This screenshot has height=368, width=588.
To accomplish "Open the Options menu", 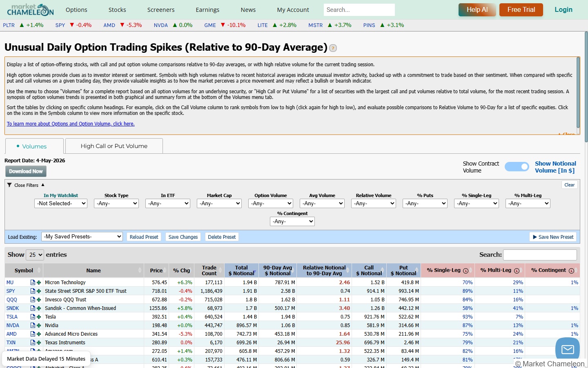I will point(76,10).
